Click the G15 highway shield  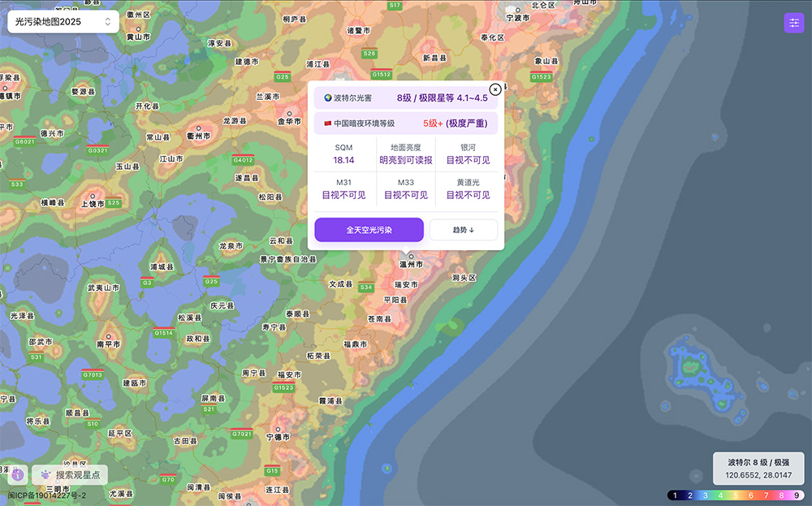pyautogui.click(x=272, y=470)
